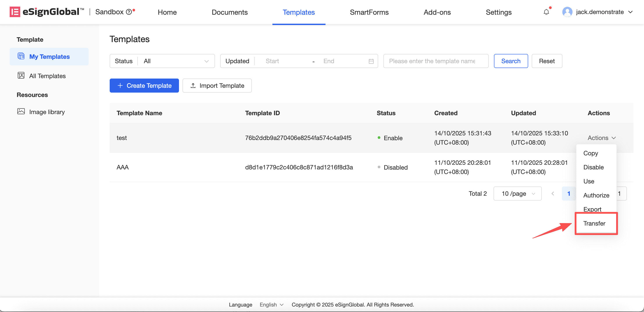This screenshot has height=312, width=644.
Task: Open the Status filter dropdown
Action: click(x=176, y=61)
